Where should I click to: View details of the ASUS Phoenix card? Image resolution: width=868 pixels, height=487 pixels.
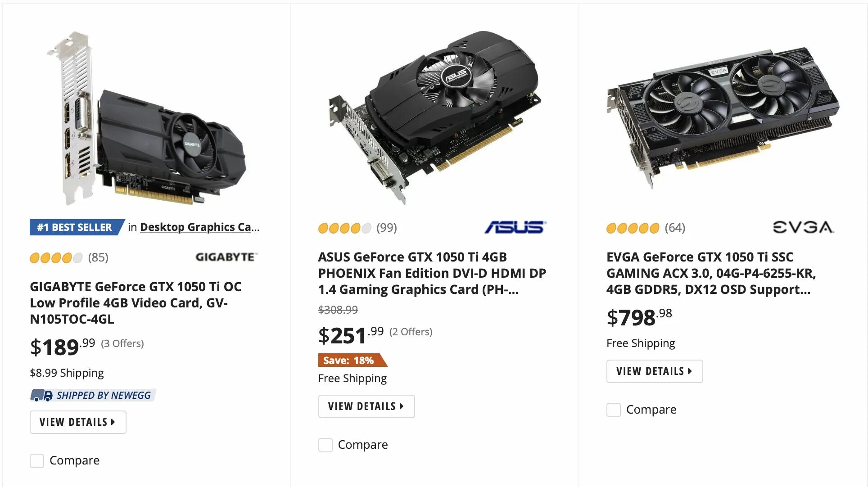tap(366, 406)
